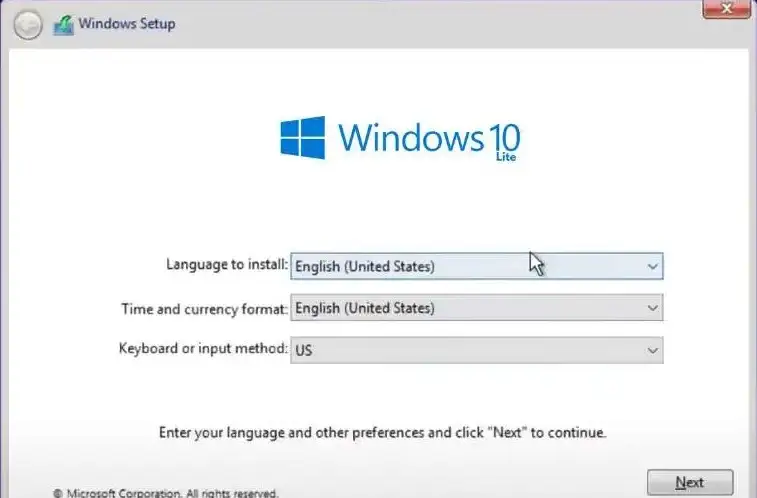
Task: Click the Microsoft Corporation copyright notice
Action: click(165, 492)
